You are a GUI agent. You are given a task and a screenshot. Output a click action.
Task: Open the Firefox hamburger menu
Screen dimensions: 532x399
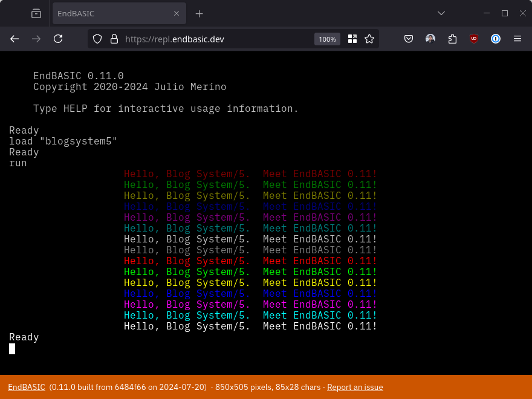(x=517, y=39)
